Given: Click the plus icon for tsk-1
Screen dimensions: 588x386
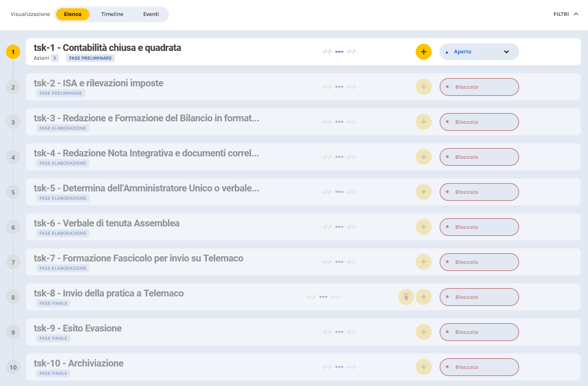Looking at the screenshot, I should 423,52.
